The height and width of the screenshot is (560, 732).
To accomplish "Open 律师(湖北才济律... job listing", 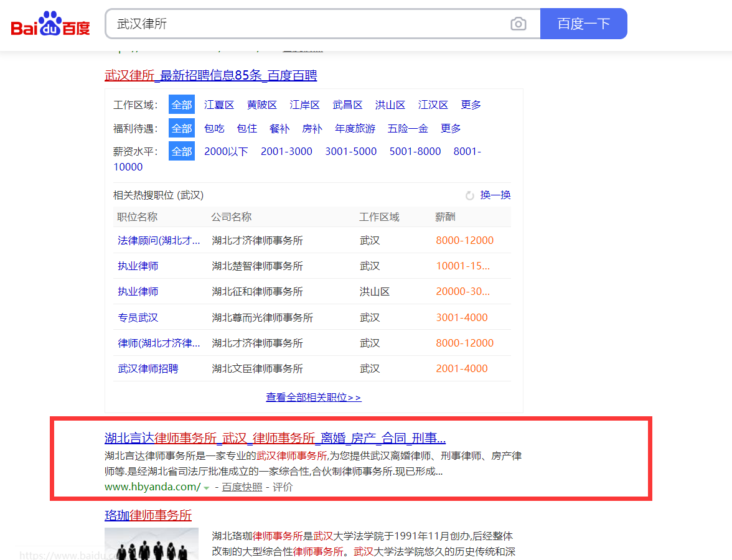I will click(159, 343).
